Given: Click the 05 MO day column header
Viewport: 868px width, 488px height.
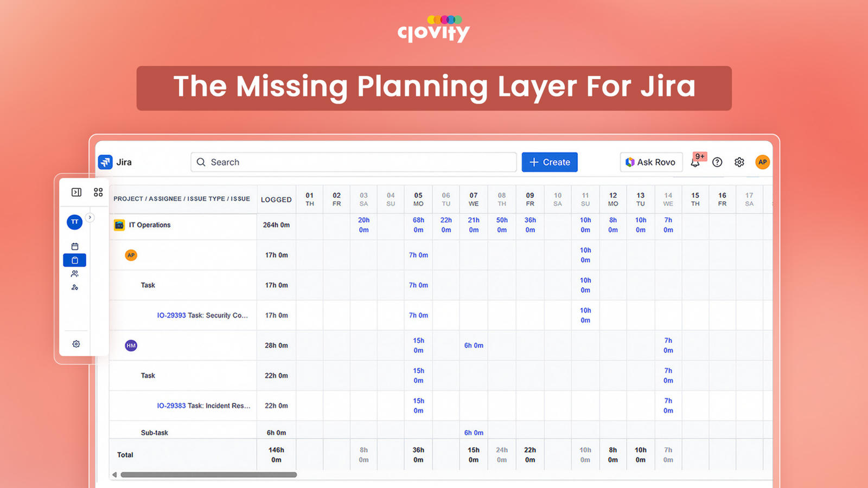Looking at the screenshot, I should (x=418, y=200).
